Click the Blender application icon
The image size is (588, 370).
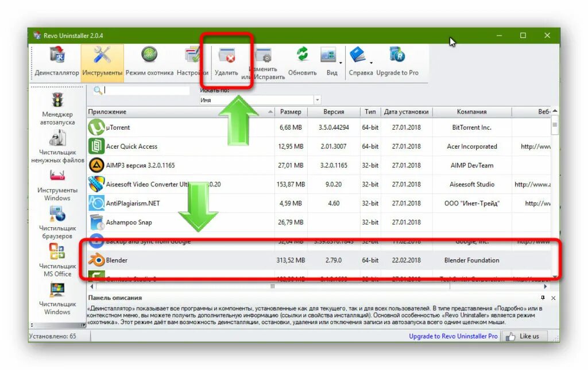pos(96,260)
